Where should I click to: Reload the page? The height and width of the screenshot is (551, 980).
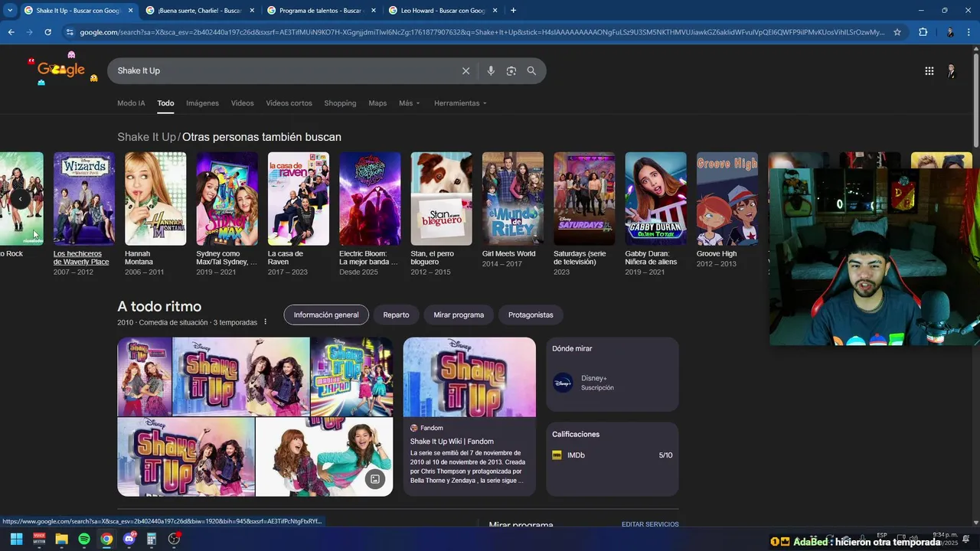pos(47,32)
